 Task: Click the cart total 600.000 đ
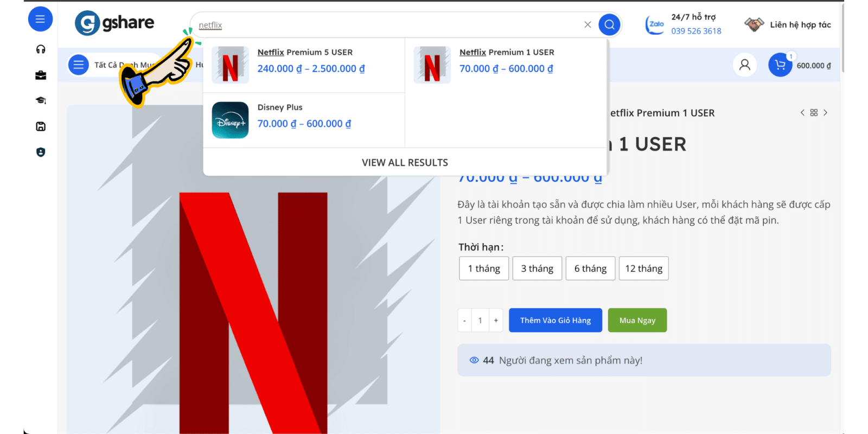pos(814,66)
